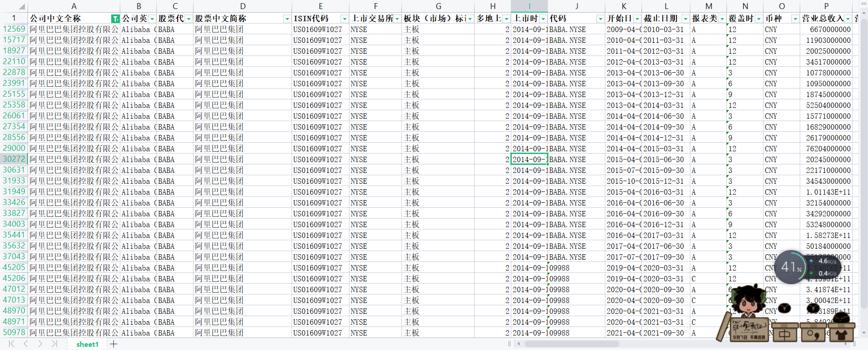Select row header 12569
Viewport: 868px width, 350px height.
click(x=14, y=29)
